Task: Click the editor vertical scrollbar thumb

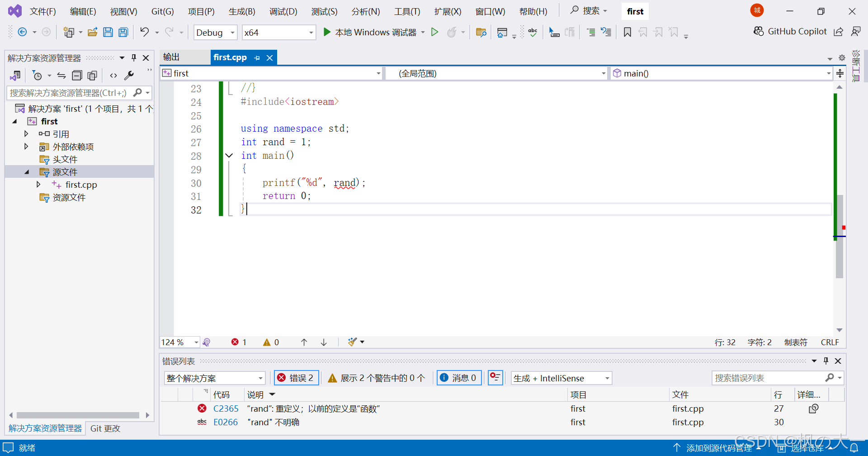Action: (x=840, y=236)
